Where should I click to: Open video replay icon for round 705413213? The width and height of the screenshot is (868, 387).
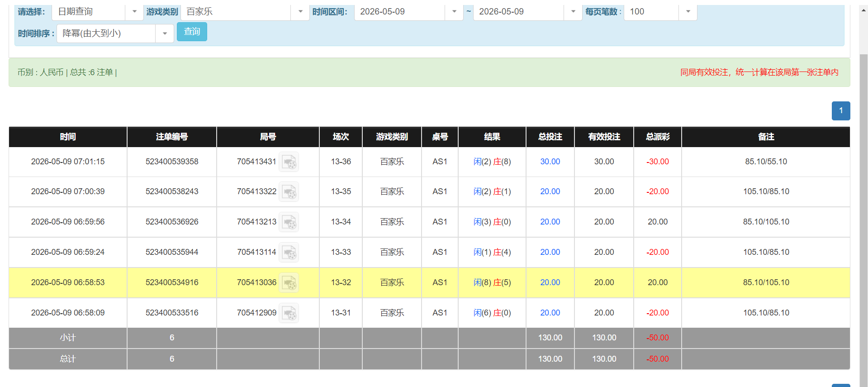pyautogui.click(x=289, y=222)
